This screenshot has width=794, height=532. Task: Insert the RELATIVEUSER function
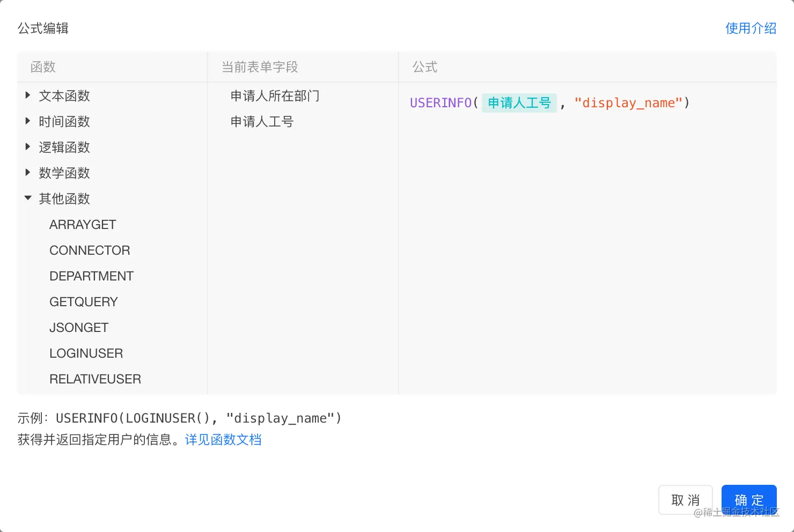[95, 379]
